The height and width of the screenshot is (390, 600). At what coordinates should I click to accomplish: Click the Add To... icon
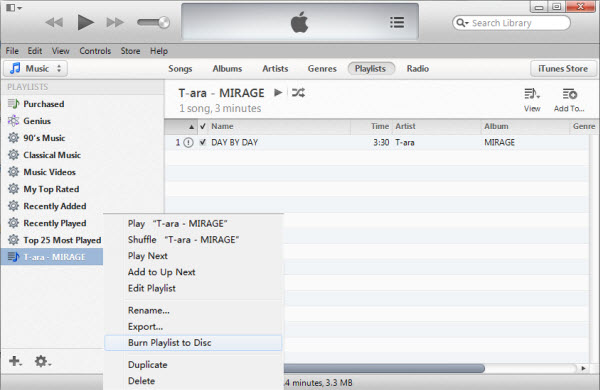[x=569, y=100]
